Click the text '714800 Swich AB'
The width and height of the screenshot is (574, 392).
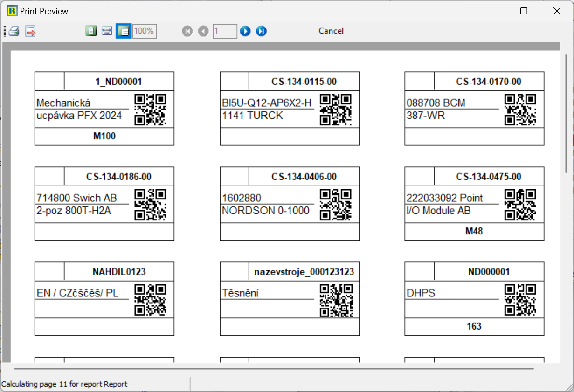pos(76,198)
